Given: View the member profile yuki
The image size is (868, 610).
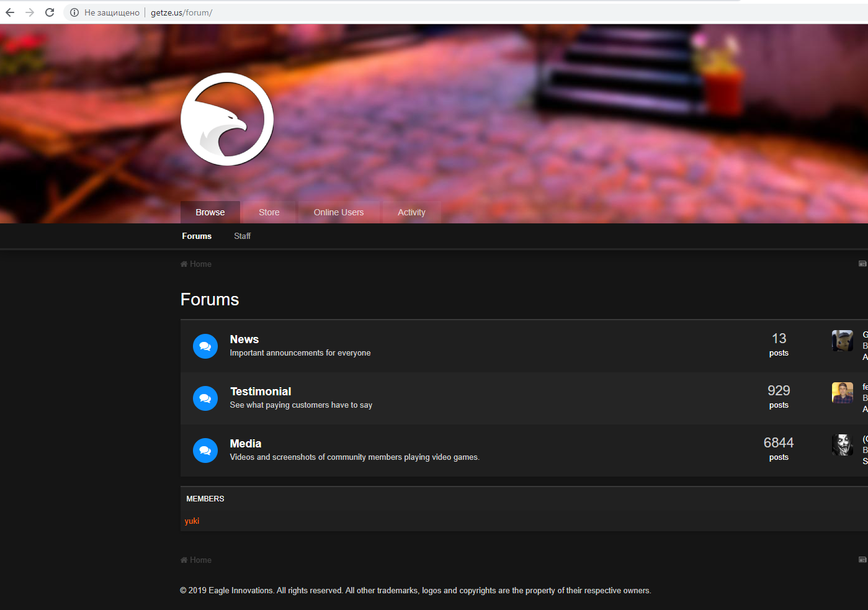Looking at the screenshot, I should click(x=192, y=521).
